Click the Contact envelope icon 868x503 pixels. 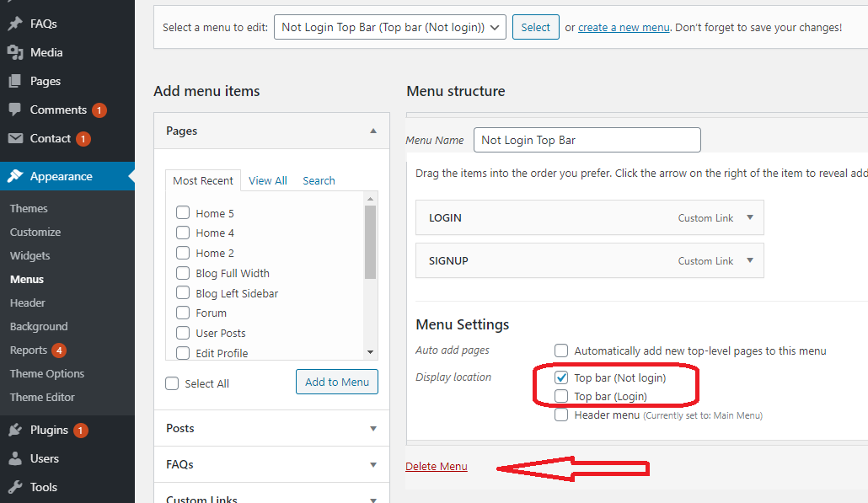coord(15,138)
